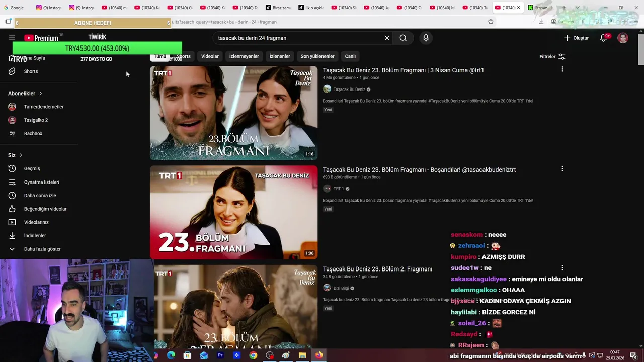The image size is (644, 362).
Task: Open Geçmiş history in sidebar
Action: click(32, 168)
